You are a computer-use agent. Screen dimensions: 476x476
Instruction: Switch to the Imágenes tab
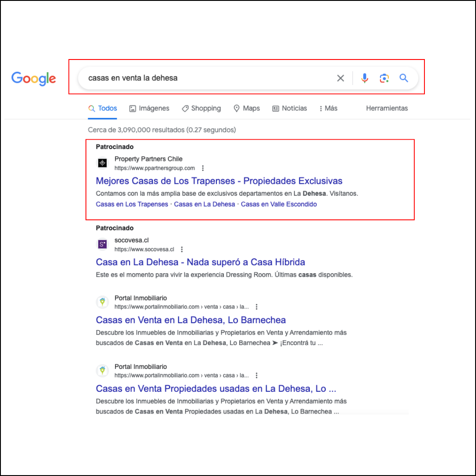(149, 108)
